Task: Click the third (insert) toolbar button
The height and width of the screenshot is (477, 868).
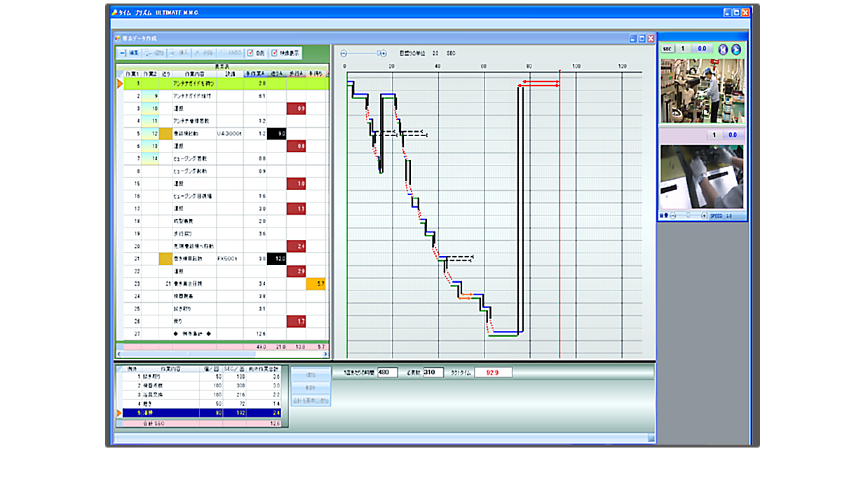Action: 180,53
